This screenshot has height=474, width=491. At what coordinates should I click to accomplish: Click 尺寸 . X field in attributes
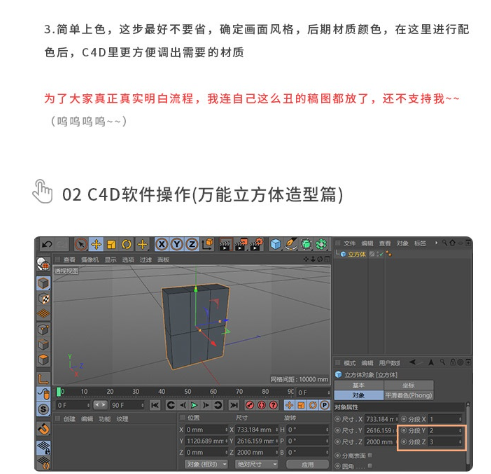pos(381,419)
